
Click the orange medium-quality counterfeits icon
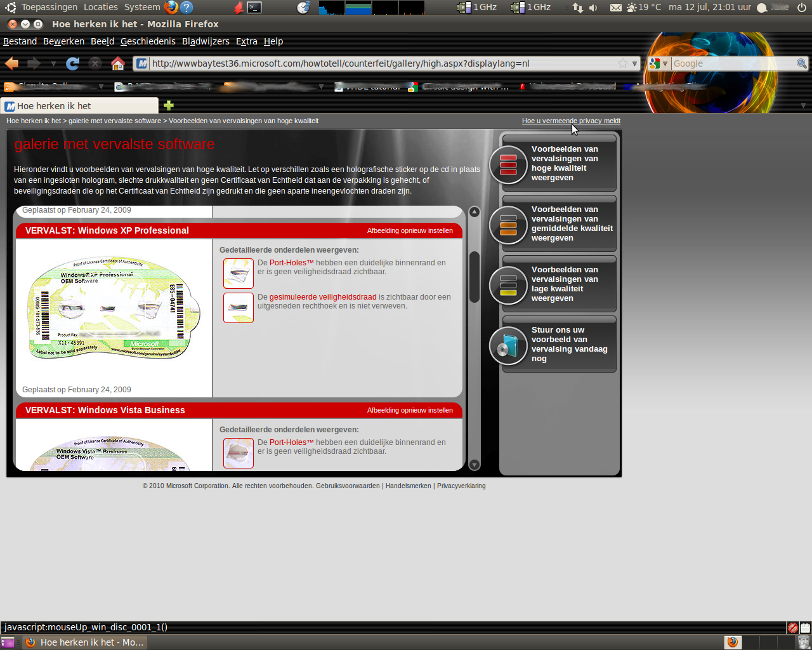tap(508, 225)
